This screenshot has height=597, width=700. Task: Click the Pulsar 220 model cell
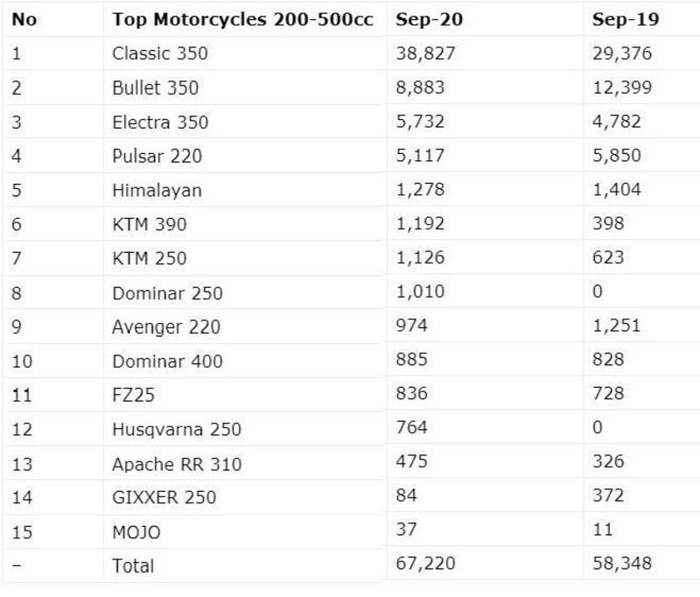pos(157,156)
